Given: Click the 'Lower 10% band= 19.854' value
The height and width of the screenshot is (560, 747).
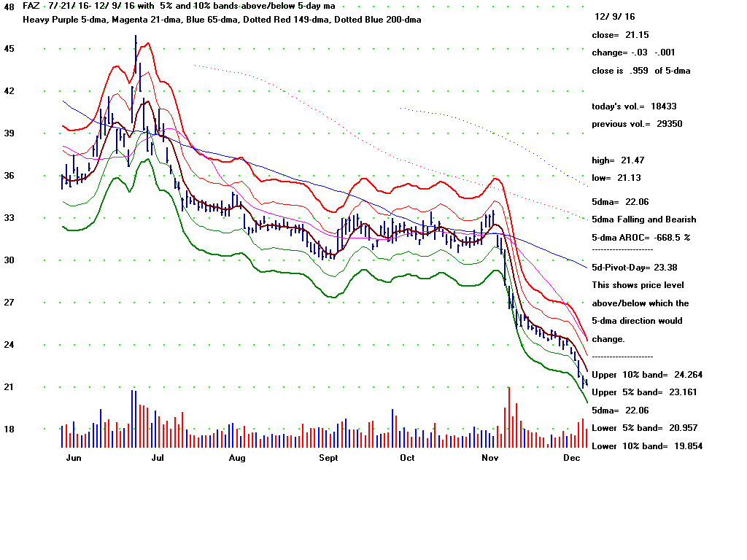Looking at the screenshot, I should pyautogui.click(x=647, y=446).
